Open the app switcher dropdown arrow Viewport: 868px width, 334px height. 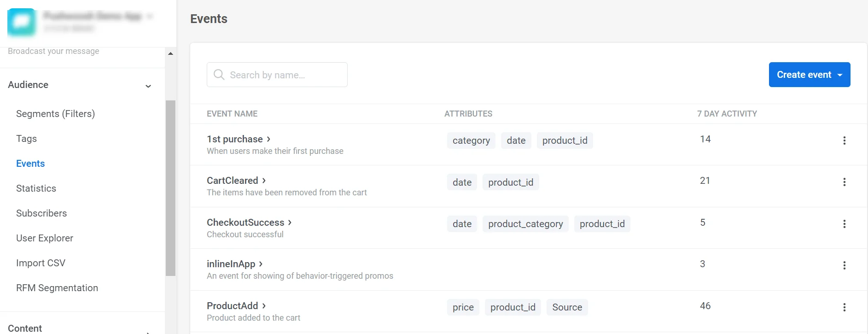(150, 16)
